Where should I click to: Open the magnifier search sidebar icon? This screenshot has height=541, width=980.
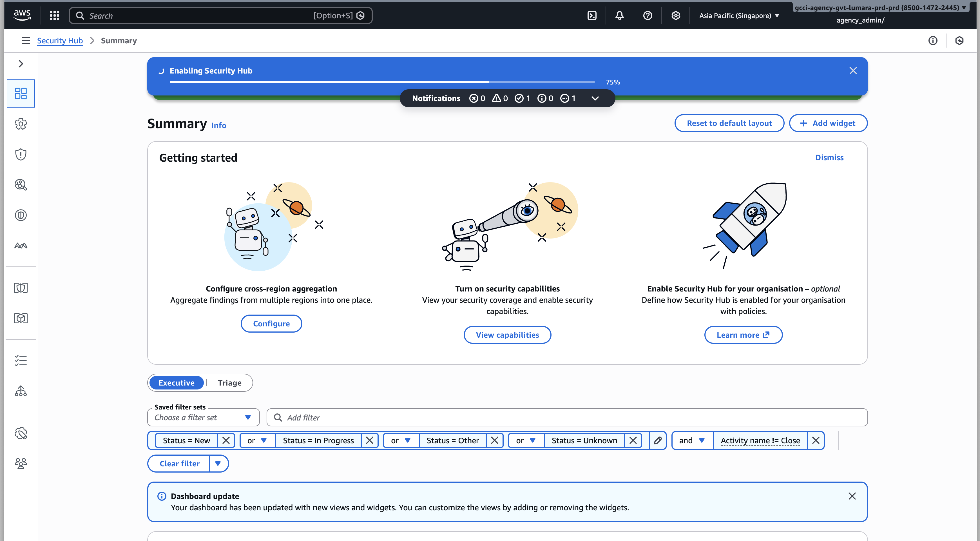point(21,185)
